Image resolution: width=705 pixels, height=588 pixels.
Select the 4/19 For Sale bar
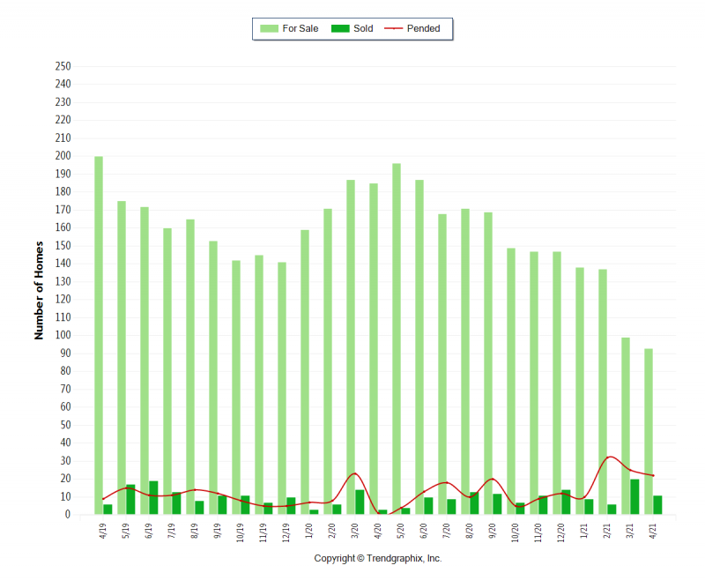point(99,335)
